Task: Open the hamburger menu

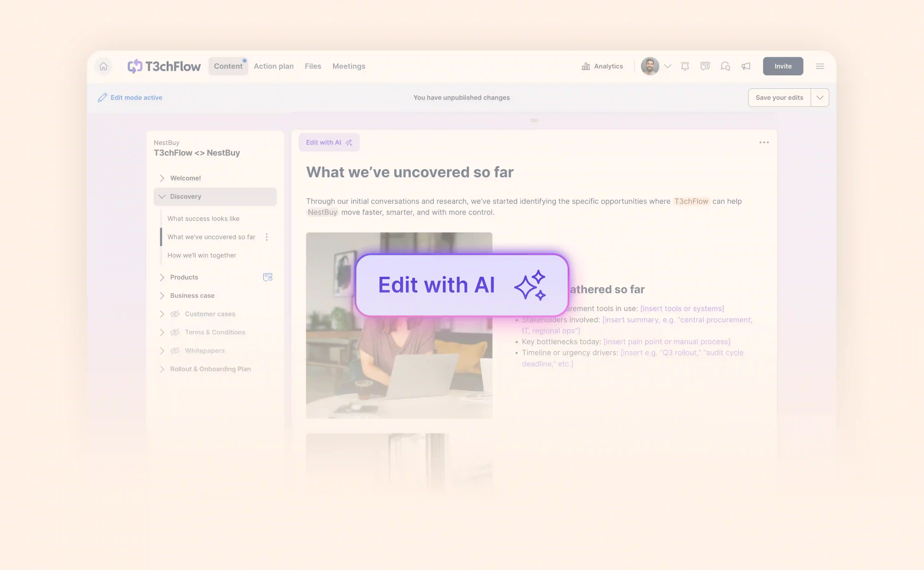Action: [x=820, y=66]
